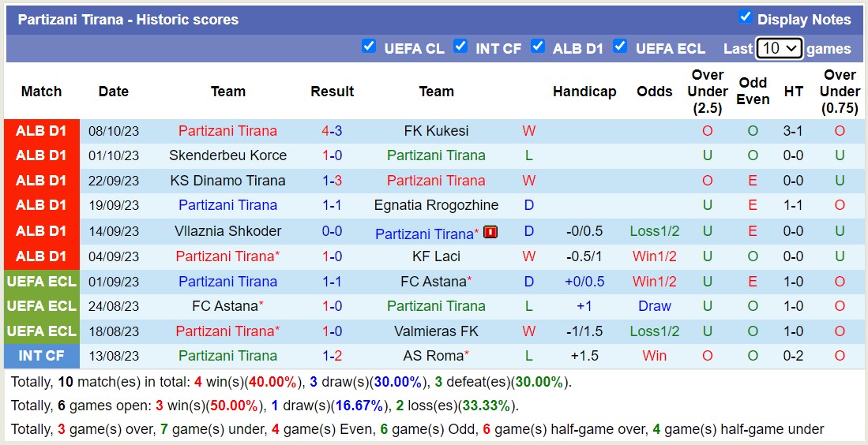Click the UEFA ECL label on 01/09/23 row

tap(41, 281)
